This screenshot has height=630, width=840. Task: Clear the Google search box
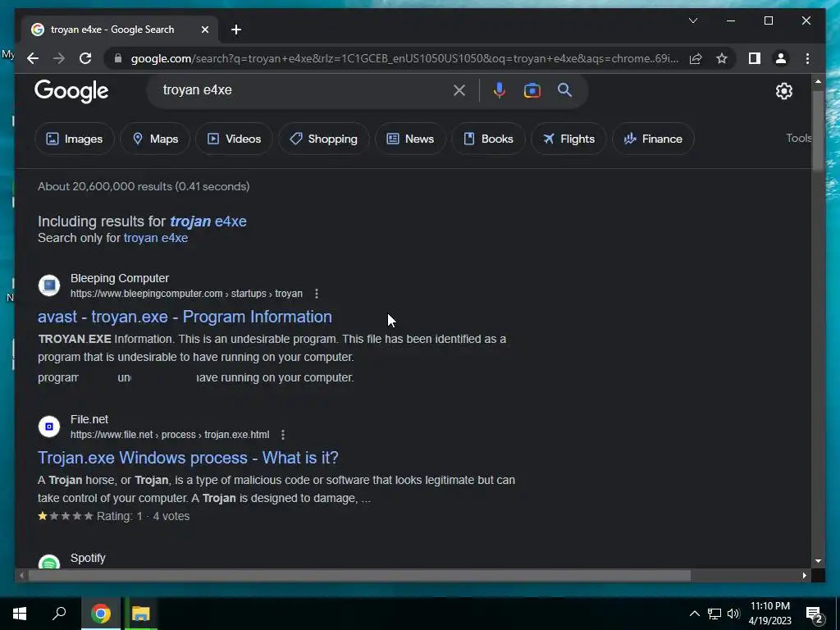459,90
